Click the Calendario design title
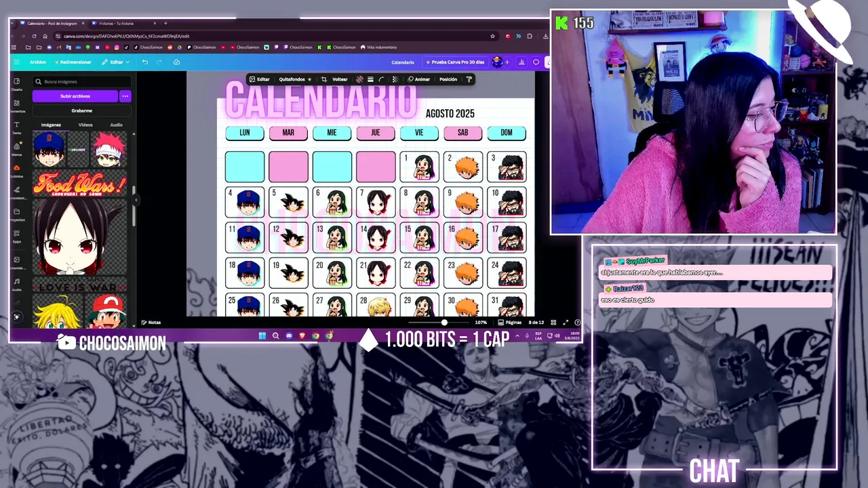Screen dimensions: 868x488 [402, 62]
